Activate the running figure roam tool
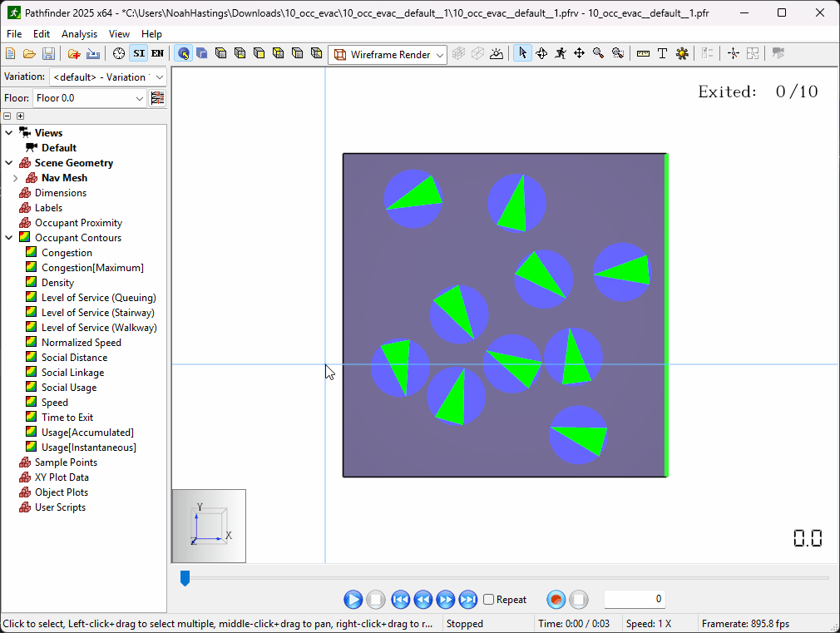The height and width of the screenshot is (633, 840). point(561,53)
